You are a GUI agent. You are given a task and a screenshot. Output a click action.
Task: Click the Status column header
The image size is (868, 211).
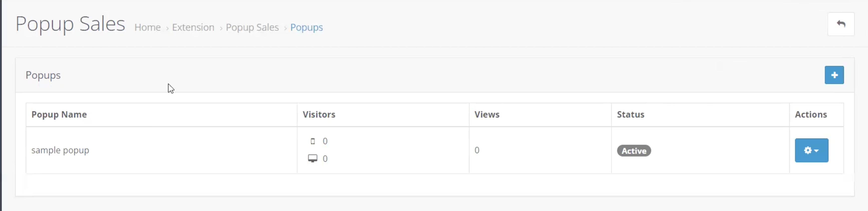pyautogui.click(x=631, y=114)
